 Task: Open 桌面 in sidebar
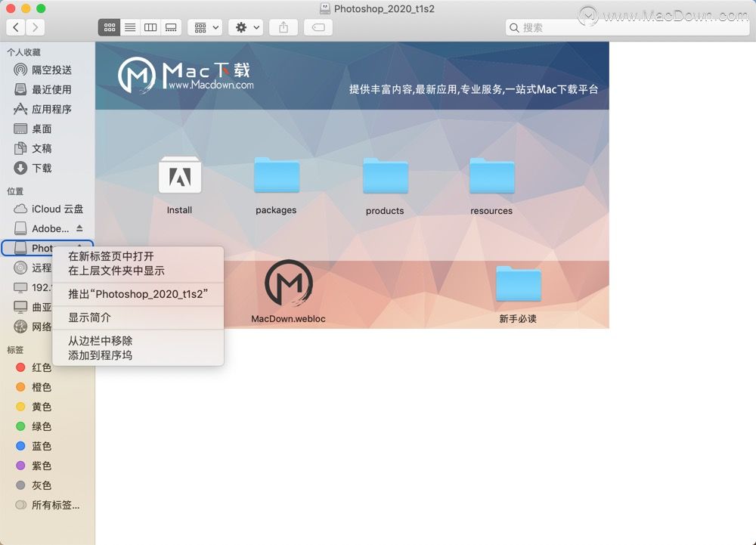[x=47, y=129]
